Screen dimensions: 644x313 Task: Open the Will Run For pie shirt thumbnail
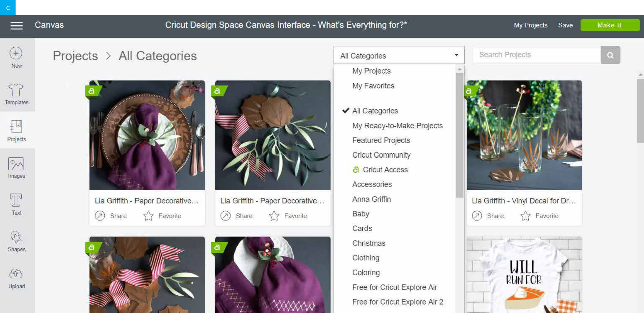524,275
